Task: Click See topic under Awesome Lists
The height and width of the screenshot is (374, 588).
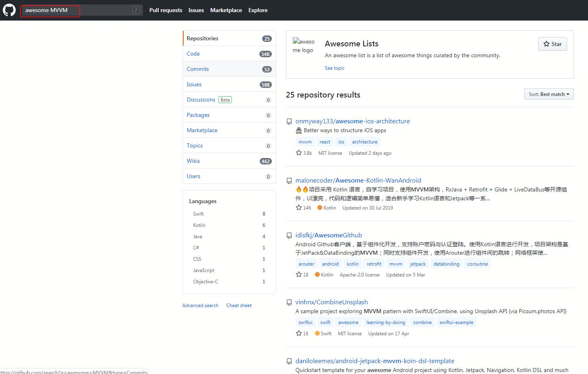Action: click(335, 68)
